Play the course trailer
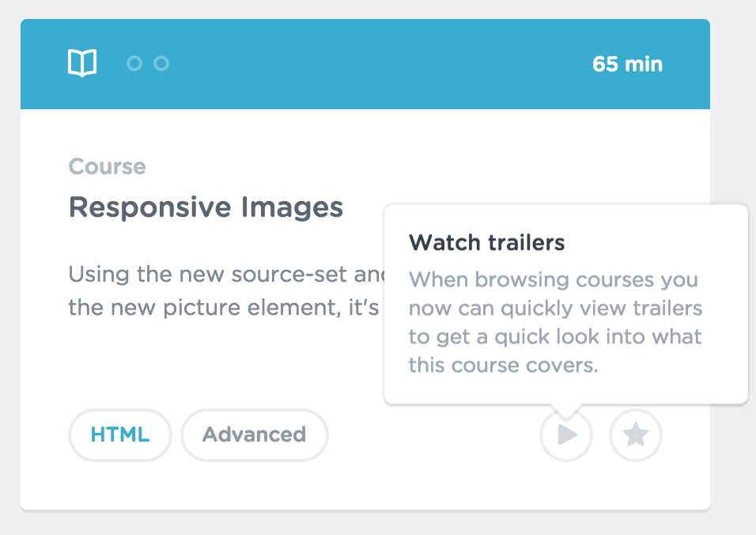The width and height of the screenshot is (756, 535). [x=566, y=435]
